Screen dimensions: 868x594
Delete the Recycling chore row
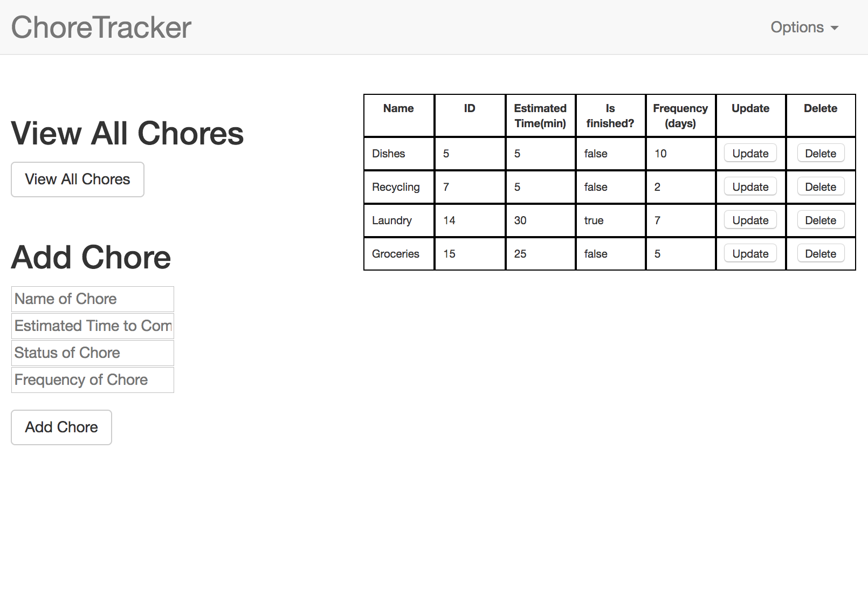tap(821, 187)
